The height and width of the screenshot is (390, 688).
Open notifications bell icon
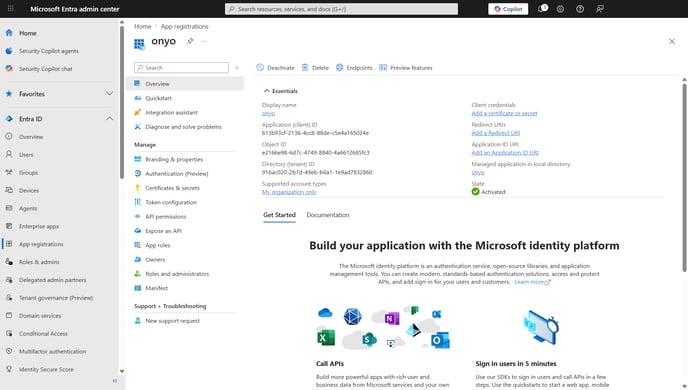click(542, 8)
